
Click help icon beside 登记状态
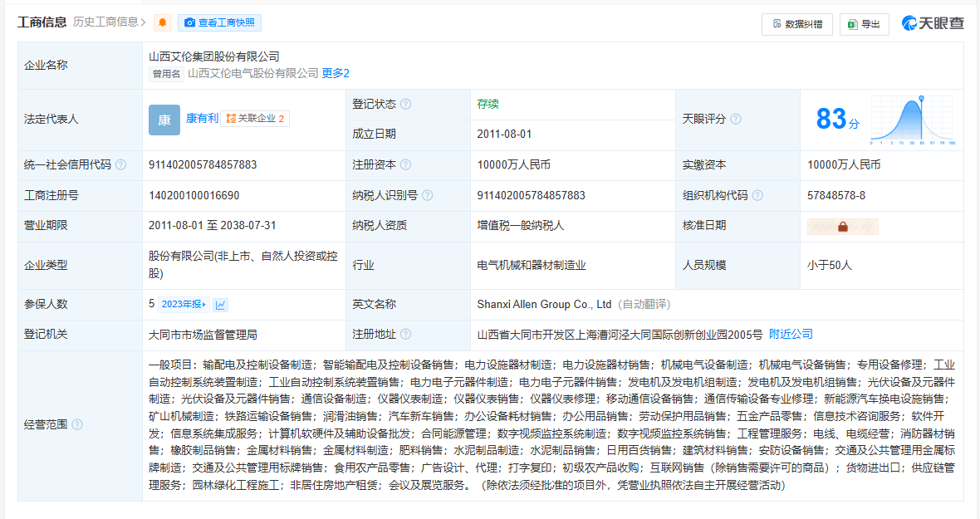point(405,105)
